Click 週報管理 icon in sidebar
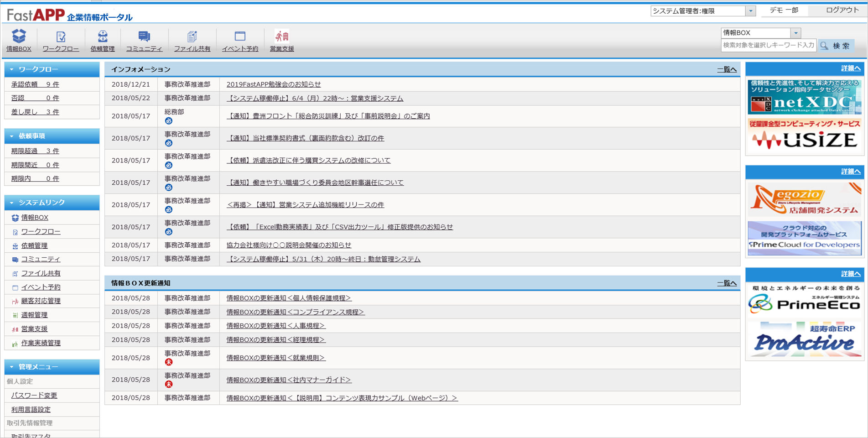This screenshot has height=438, width=868. click(x=15, y=315)
